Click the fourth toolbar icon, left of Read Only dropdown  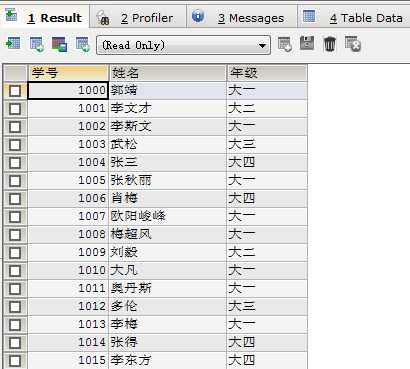coord(82,44)
